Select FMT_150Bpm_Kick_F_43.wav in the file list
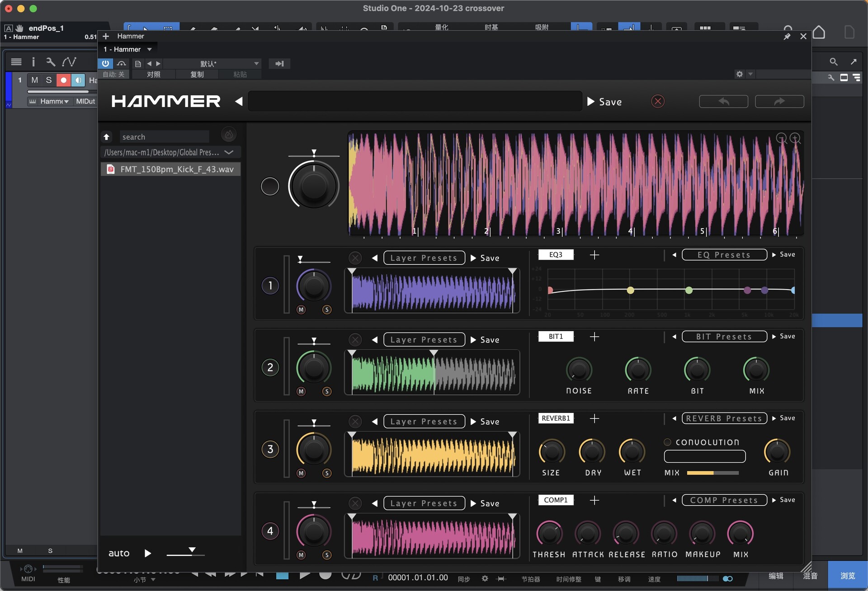This screenshot has width=868, height=591. (x=170, y=169)
